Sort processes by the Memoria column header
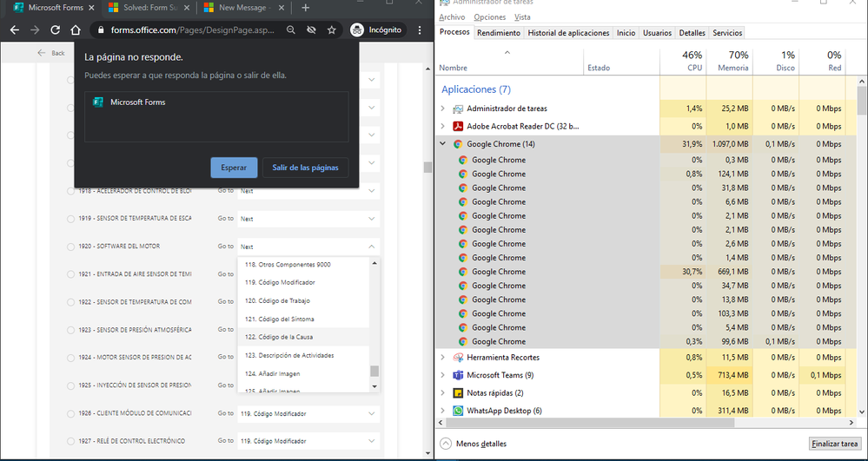868x461 pixels. (730, 61)
